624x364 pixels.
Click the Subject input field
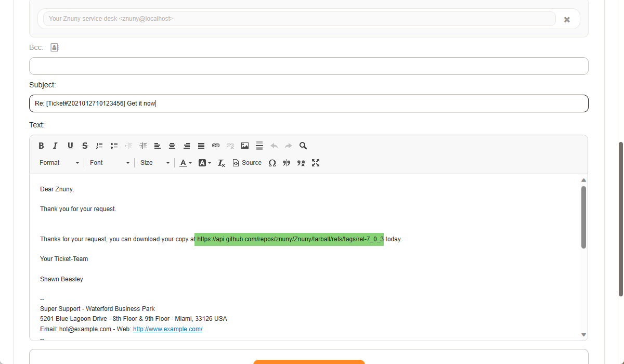(308, 103)
